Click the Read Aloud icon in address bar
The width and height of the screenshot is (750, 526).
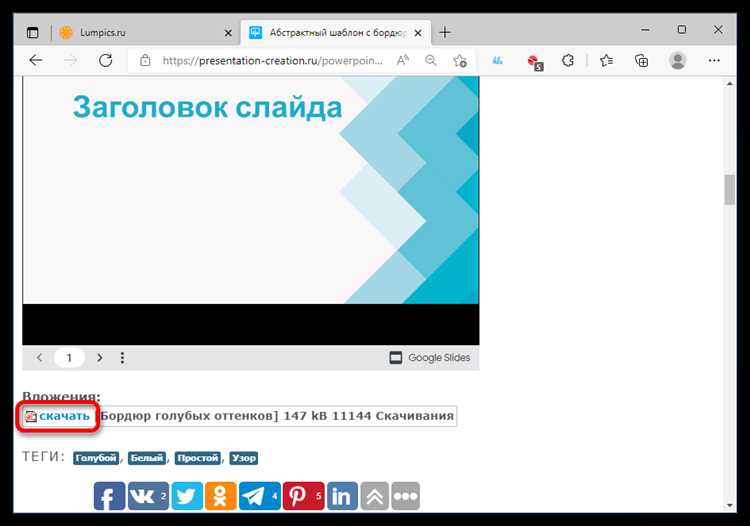[403, 60]
